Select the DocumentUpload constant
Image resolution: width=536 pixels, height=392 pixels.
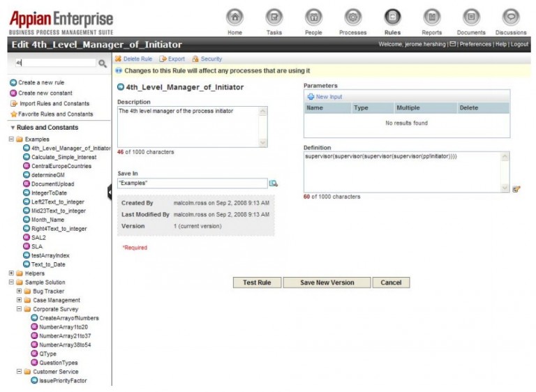pos(52,184)
